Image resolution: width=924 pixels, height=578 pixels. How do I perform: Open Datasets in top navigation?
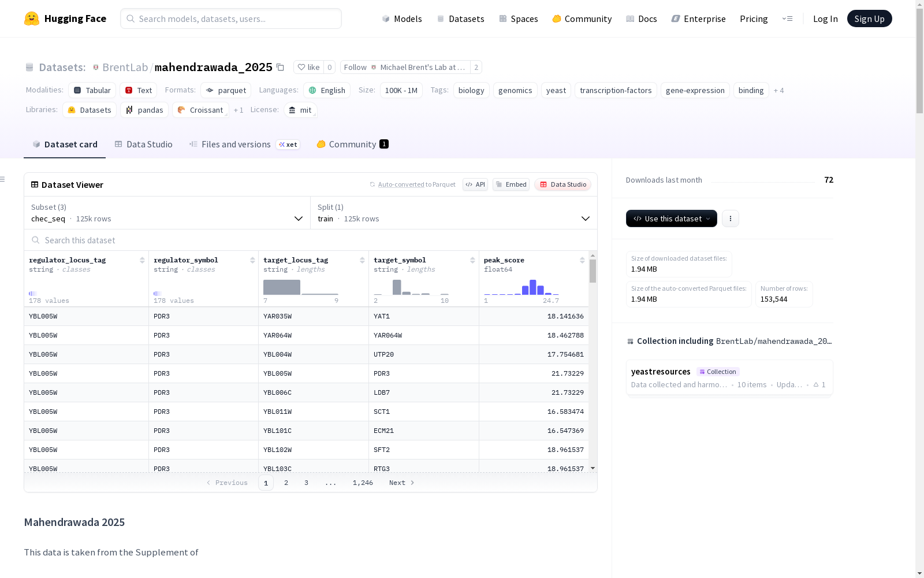click(x=461, y=18)
